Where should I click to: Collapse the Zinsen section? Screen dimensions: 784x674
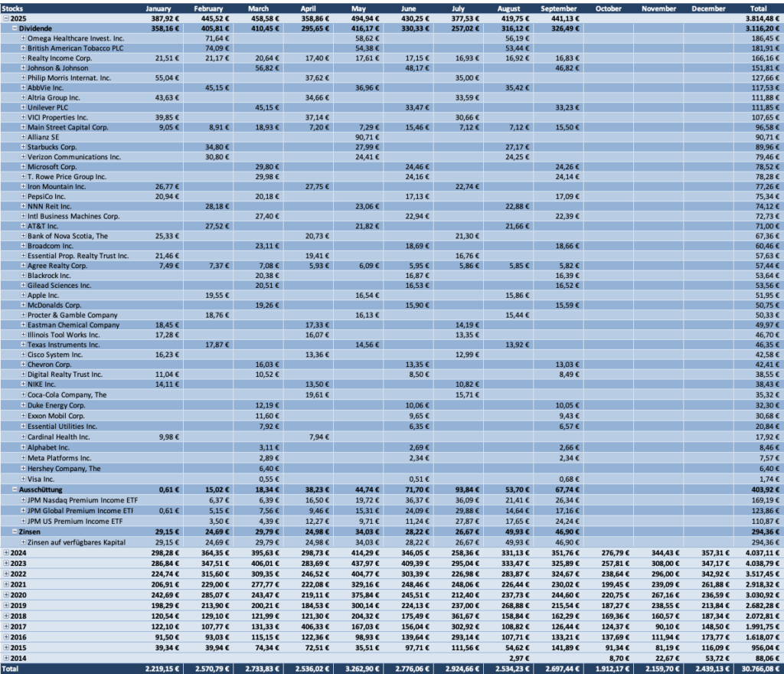[14, 531]
